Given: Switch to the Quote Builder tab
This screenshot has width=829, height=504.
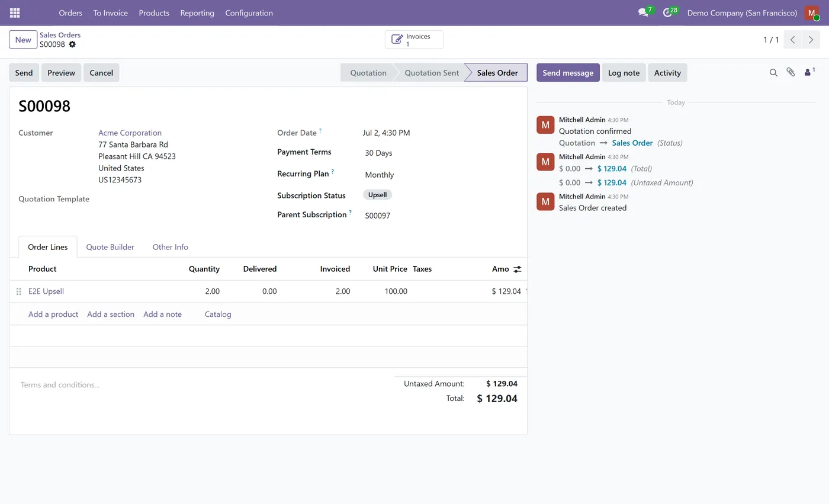Looking at the screenshot, I should coord(110,247).
